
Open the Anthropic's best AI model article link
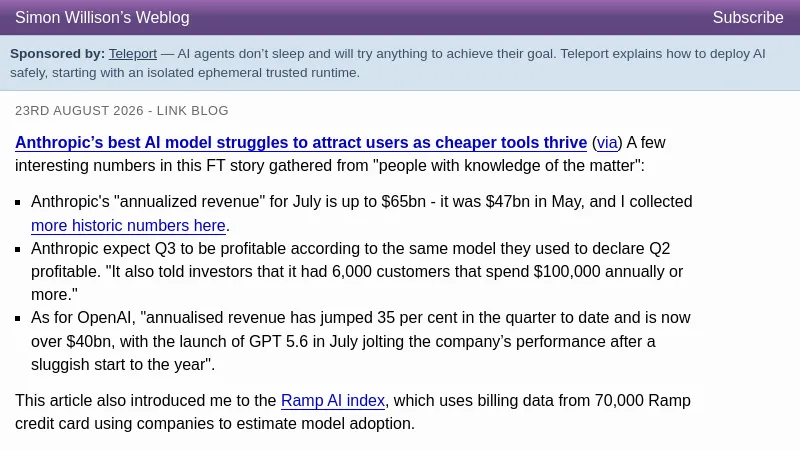[x=301, y=142]
